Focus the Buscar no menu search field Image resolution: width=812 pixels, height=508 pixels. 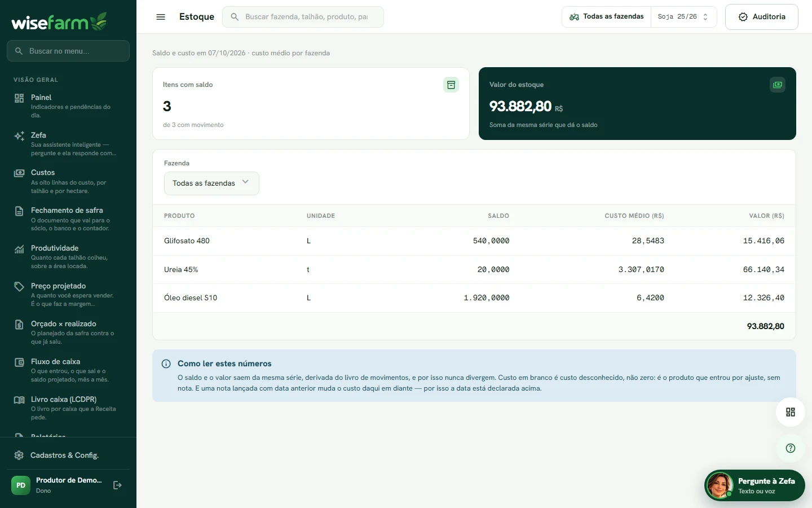click(68, 51)
